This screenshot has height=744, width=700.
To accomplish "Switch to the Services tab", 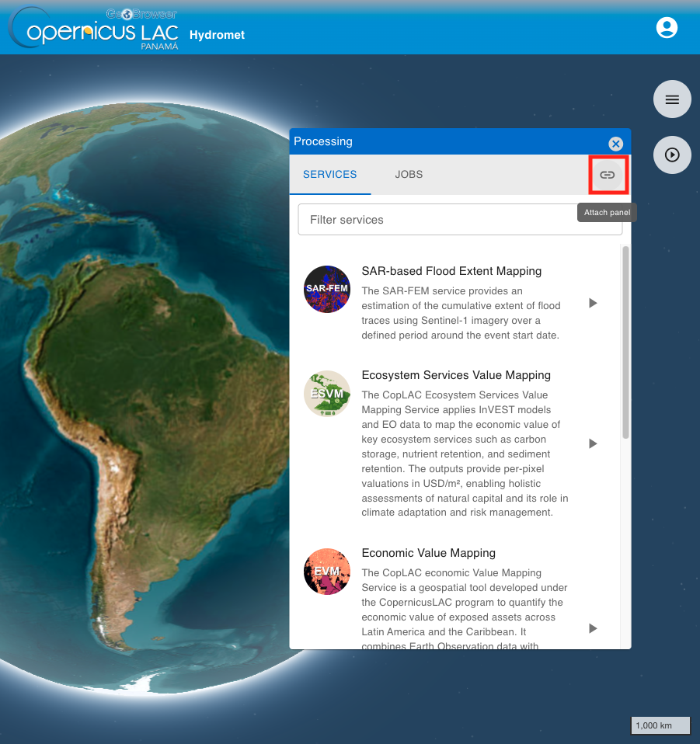I will click(x=330, y=175).
